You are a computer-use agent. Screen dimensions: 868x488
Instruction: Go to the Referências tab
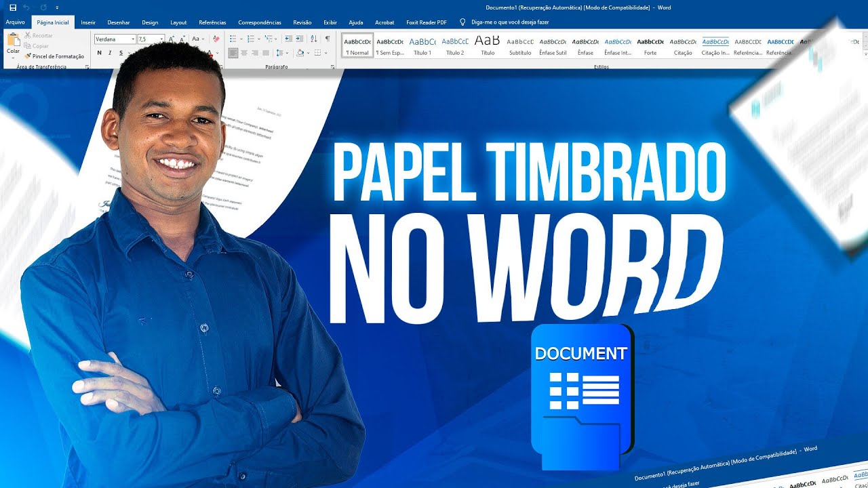212,22
